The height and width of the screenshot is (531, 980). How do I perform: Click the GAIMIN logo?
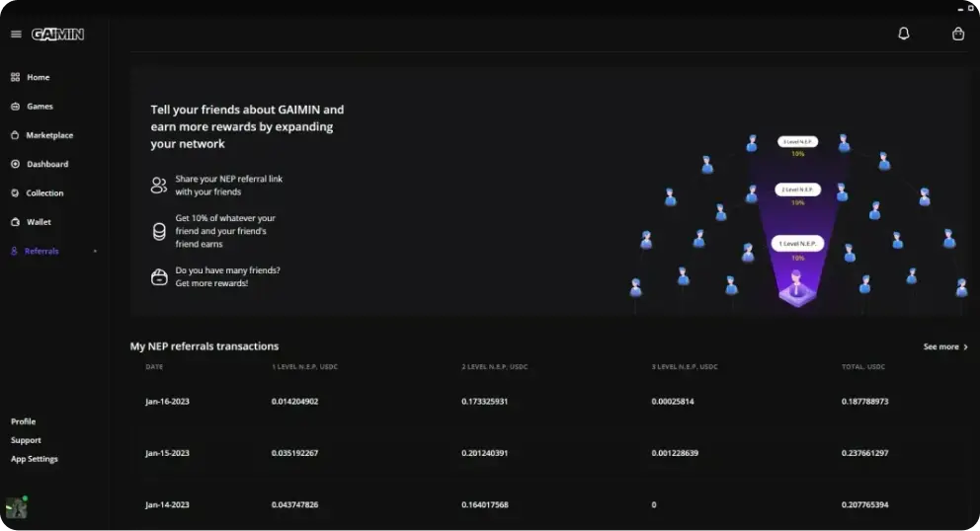tap(57, 35)
